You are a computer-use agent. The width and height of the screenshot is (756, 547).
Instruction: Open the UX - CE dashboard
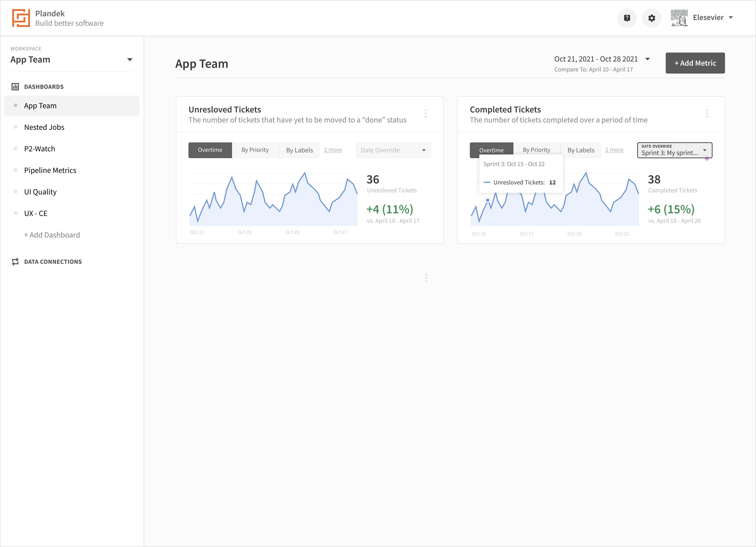[x=36, y=213]
